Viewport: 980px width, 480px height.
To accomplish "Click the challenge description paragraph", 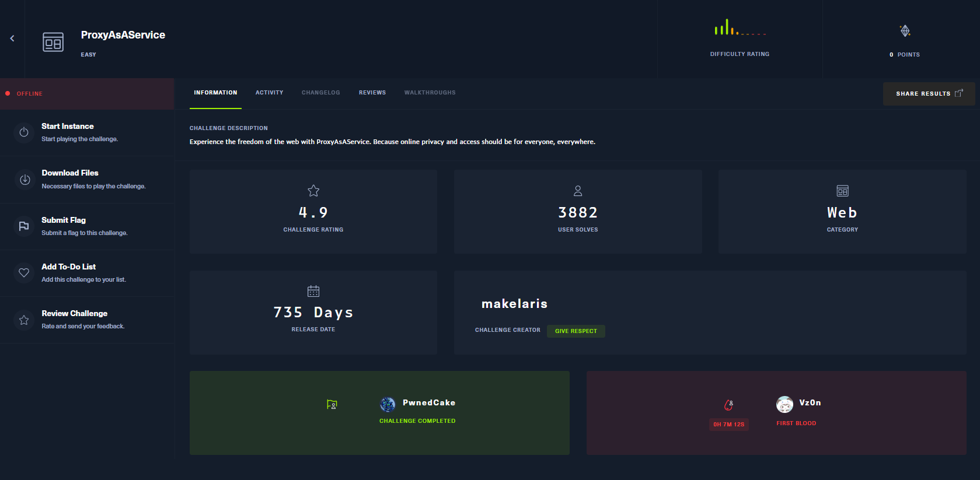I will pos(392,142).
